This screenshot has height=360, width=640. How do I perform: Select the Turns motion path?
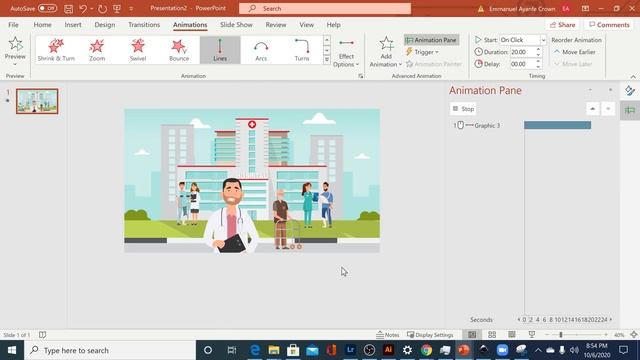coord(302,50)
